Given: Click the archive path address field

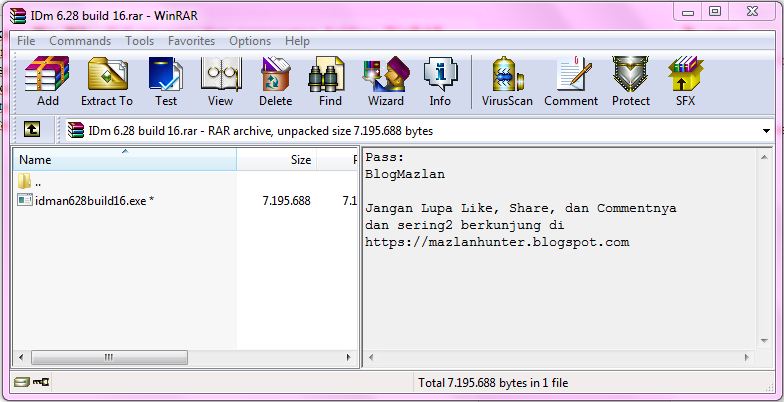Looking at the screenshot, I should click(x=417, y=131).
